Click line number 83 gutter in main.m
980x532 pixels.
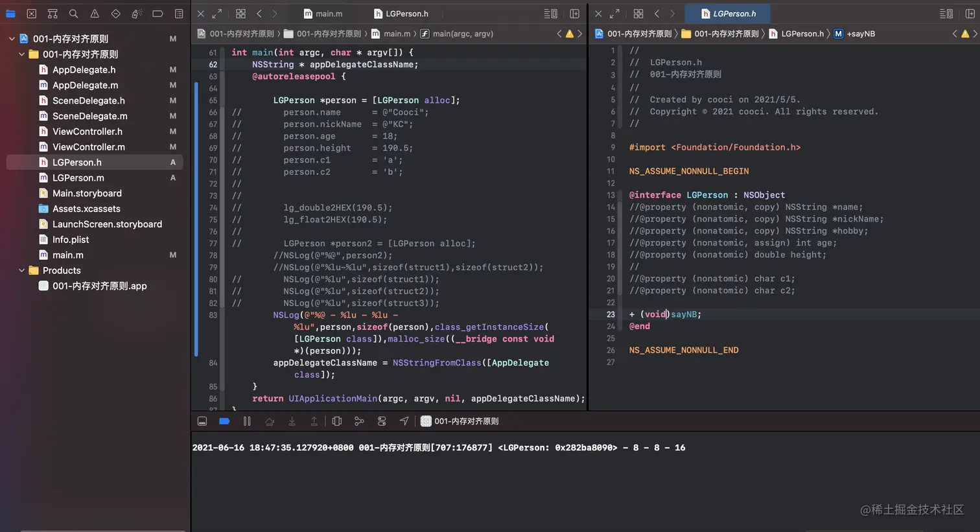tap(213, 315)
